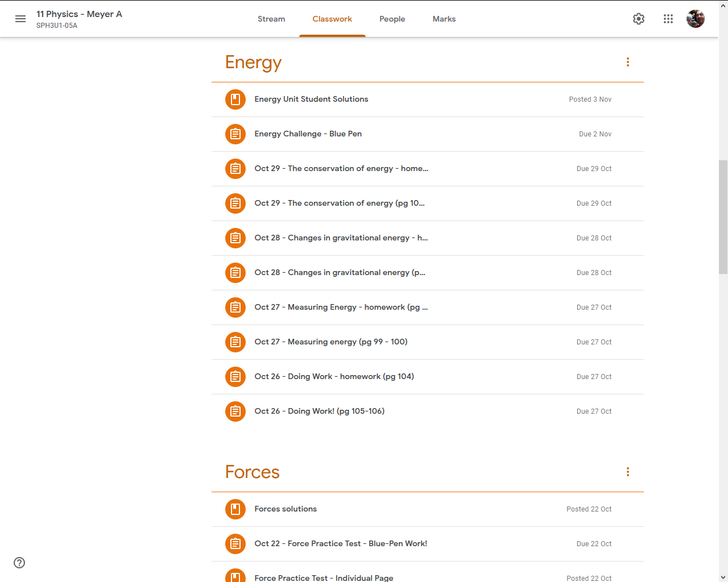This screenshot has width=728, height=582.
Task: Open class settings gear
Action: click(639, 19)
